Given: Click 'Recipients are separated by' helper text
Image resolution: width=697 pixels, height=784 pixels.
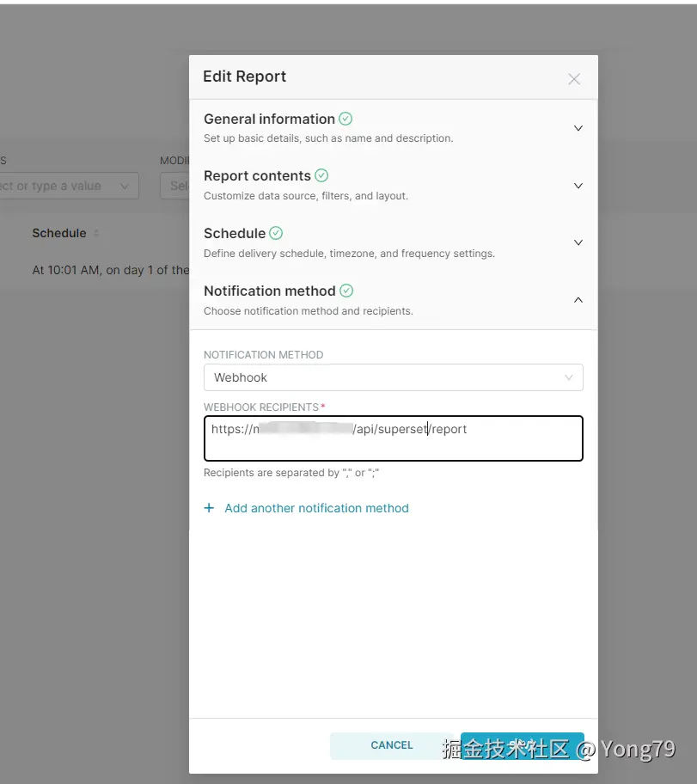Looking at the screenshot, I should (291, 473).
